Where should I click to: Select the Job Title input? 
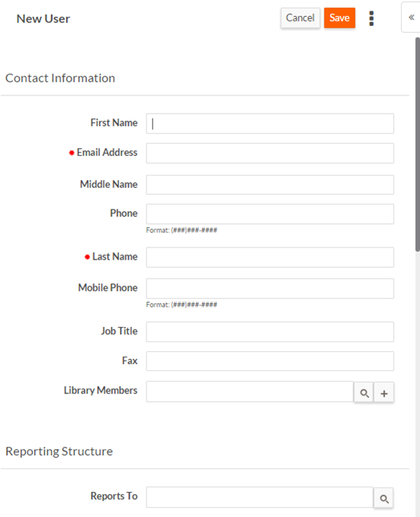(270, 331)
